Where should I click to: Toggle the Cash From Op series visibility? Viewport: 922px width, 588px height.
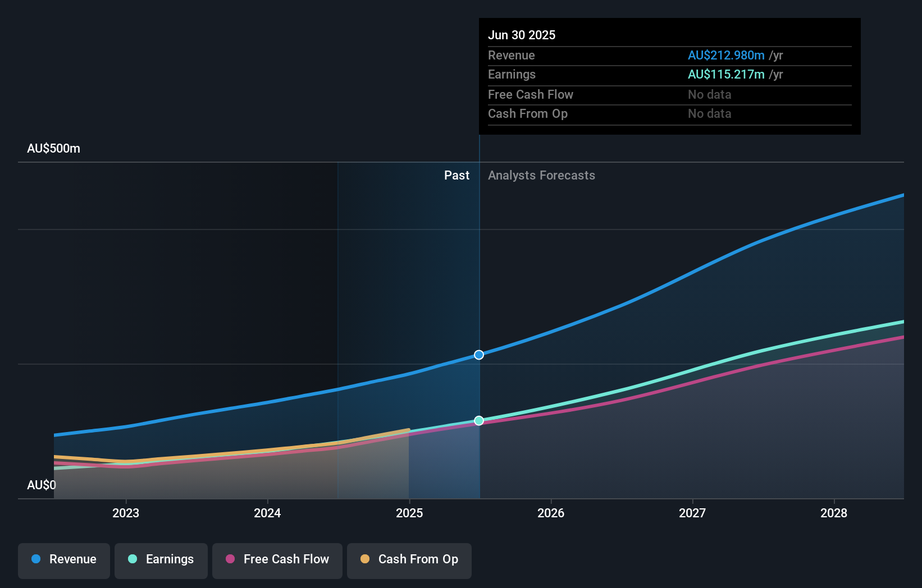pos(409,559)
